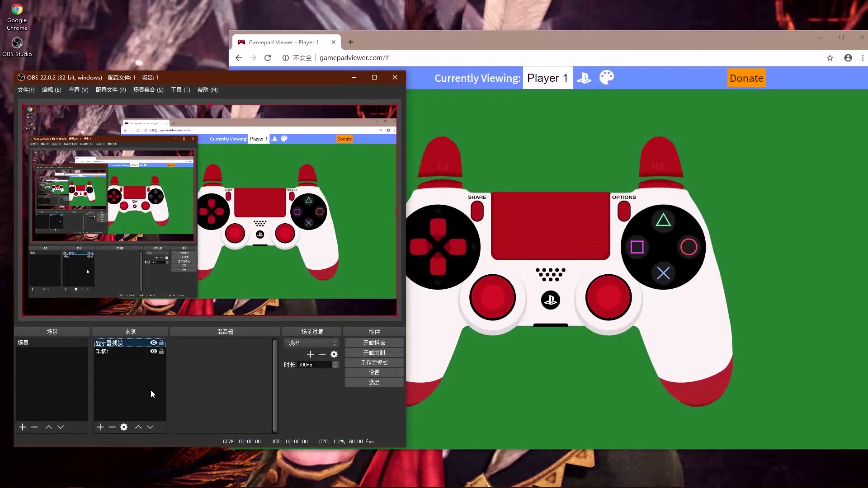868x488 pixels.
Task: Click the Options button label on controller
Action: tap(623, 197)
